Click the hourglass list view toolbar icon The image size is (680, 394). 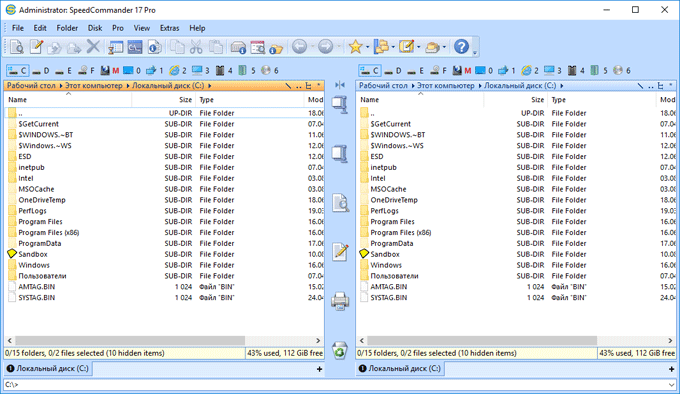pyautogui.click(x=115, y=46)
